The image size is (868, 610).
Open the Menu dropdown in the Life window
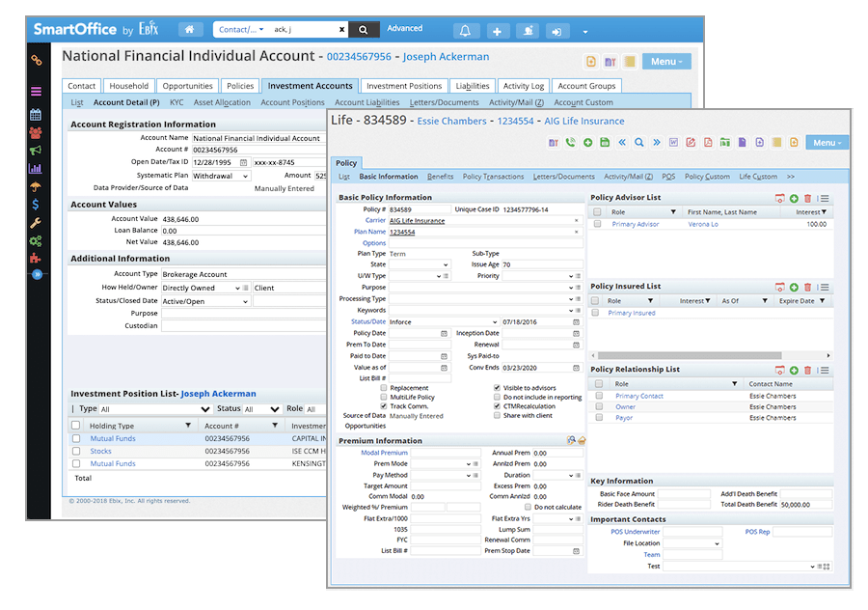point(827,143)
